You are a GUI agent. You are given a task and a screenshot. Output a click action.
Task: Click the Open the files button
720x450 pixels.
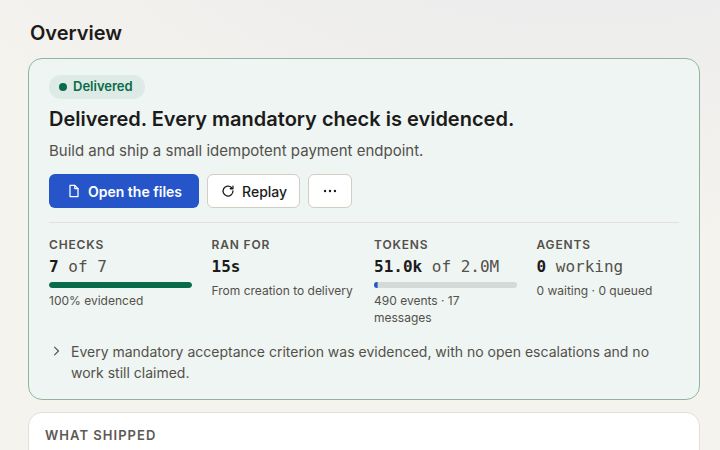point(124,191)
